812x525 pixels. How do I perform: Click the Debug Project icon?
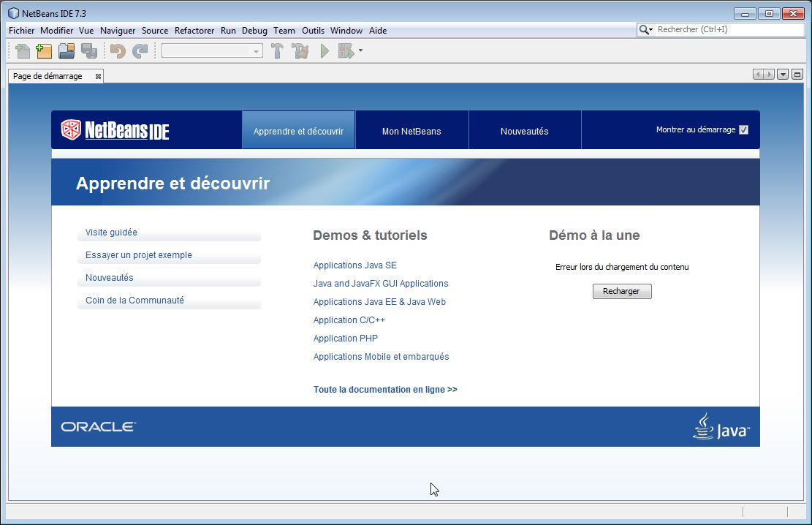pyautogui.click(x=346, y=50)
